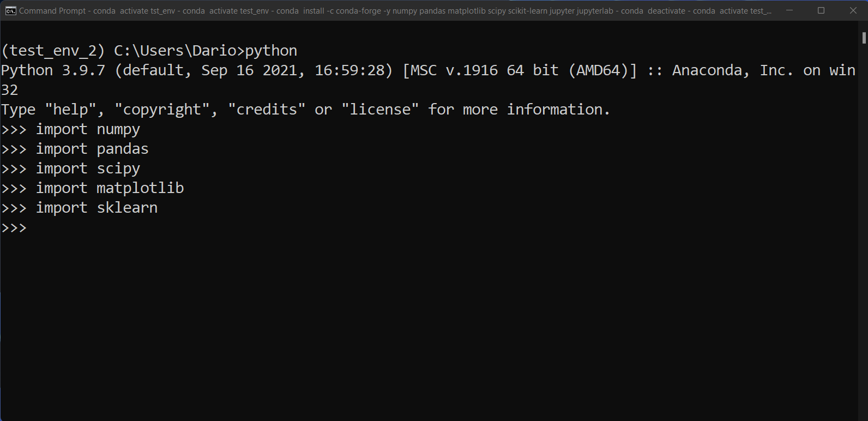Click the 'import pandas' line
This screenshot has width=868, height=421.
(x=92, y=149)
